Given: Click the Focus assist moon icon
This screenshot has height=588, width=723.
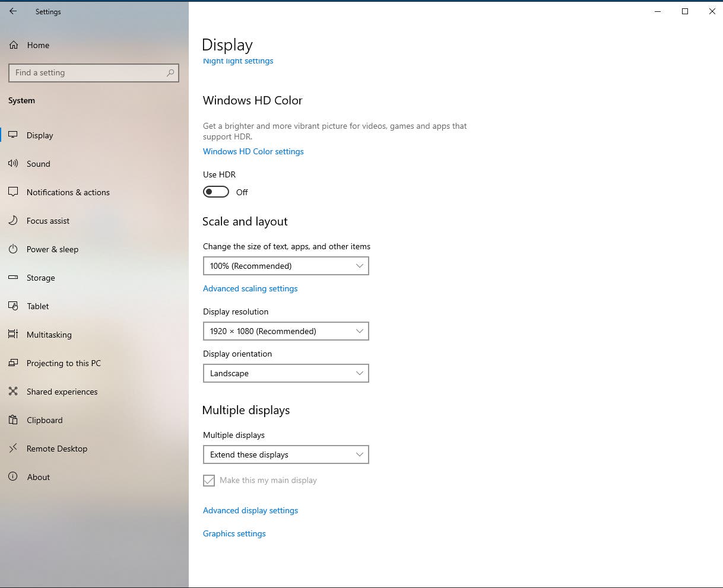Looking at the screenshot, I should pos(13,221).
